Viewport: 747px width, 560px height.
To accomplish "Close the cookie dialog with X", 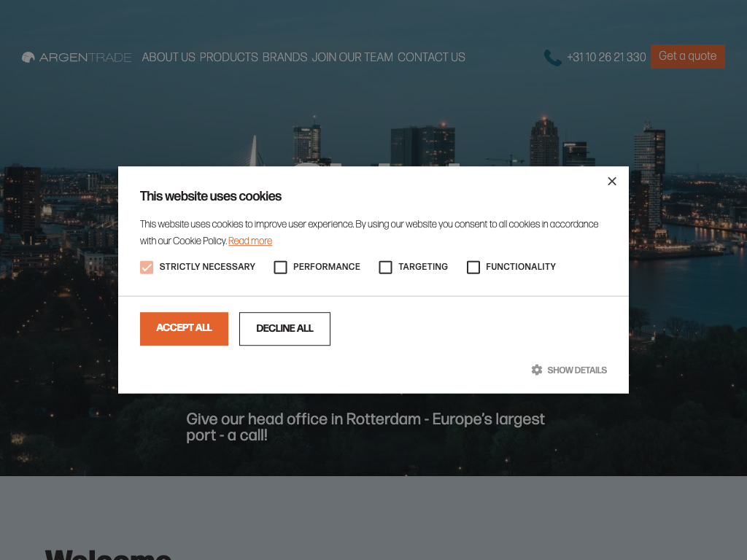I will [x=612, y=182].
